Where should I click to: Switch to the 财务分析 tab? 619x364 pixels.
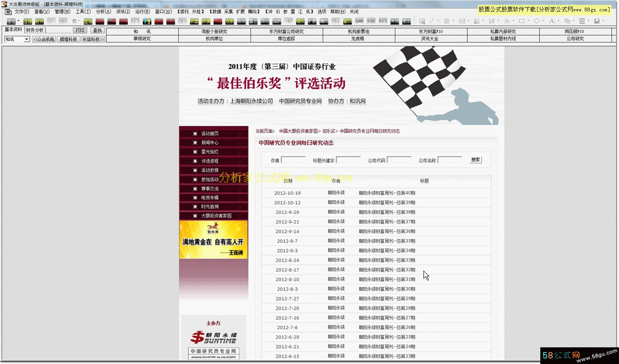(x=35, y=30)
